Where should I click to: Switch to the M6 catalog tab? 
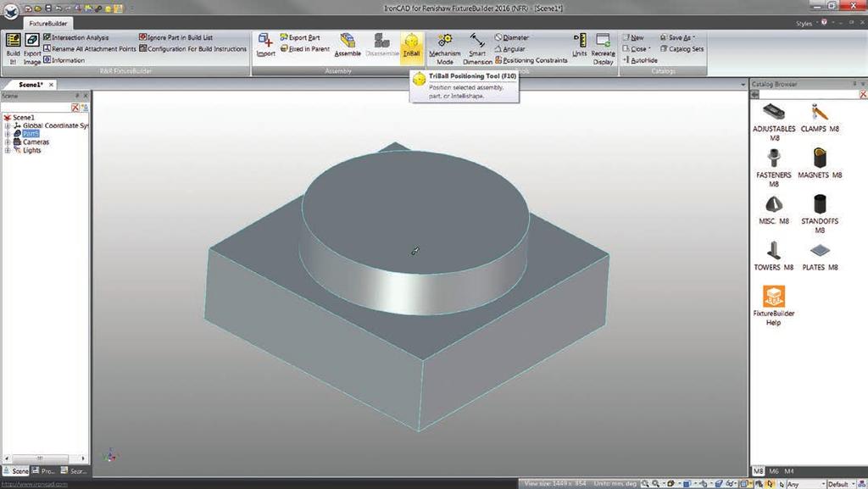[773, 471]
